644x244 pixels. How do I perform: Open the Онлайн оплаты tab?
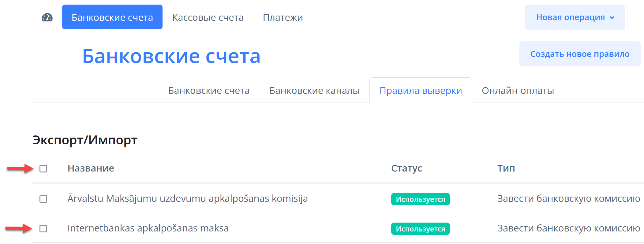coord(518,91)
